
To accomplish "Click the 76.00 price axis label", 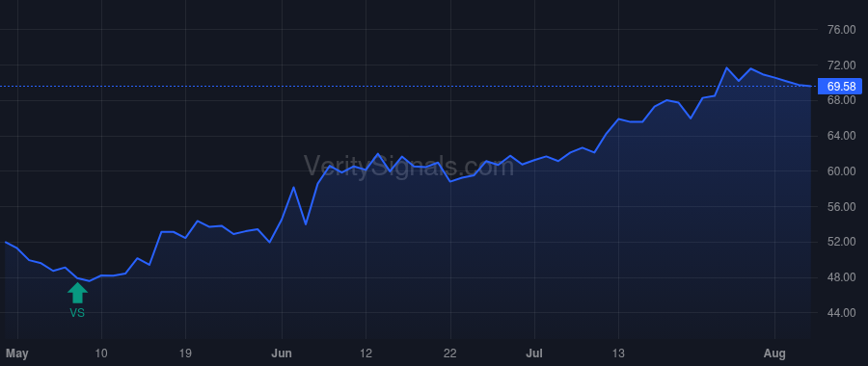I will [x=841, y=29].
